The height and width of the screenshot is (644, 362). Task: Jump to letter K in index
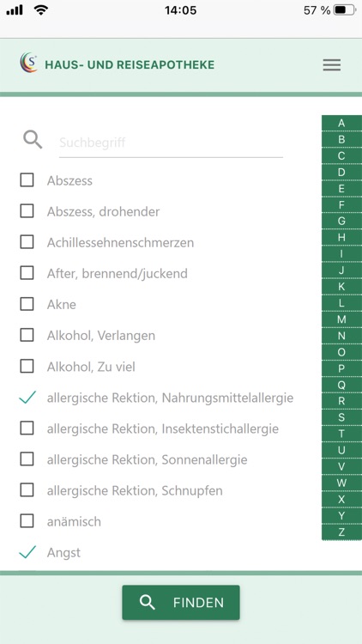[x=341, y=287]
